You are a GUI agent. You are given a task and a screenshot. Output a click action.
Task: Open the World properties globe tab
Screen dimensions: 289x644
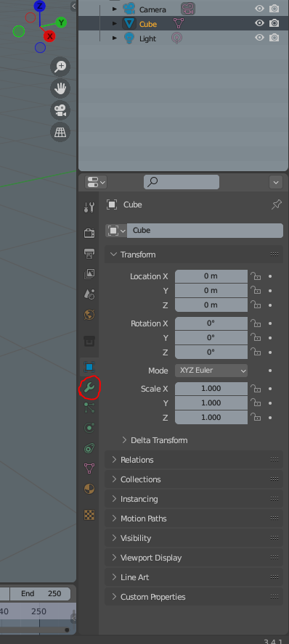[x=89, y=315]
